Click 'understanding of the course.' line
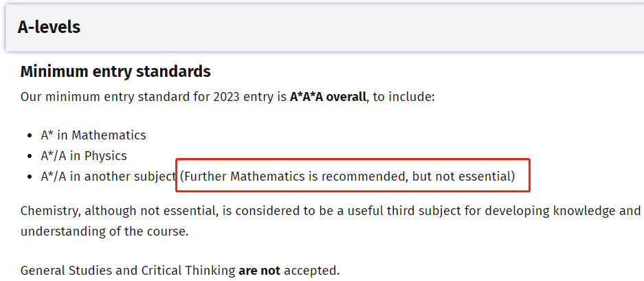The width and height of the screenshot is (644, 281). click(x=104, y=232)
